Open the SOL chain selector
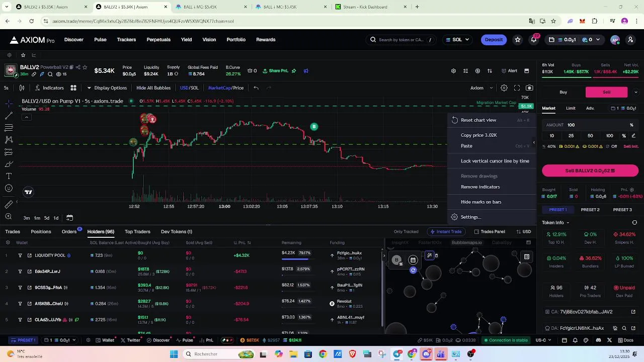Image resolution: width=644 pixels, height=362 pixels. pos(457,40)
